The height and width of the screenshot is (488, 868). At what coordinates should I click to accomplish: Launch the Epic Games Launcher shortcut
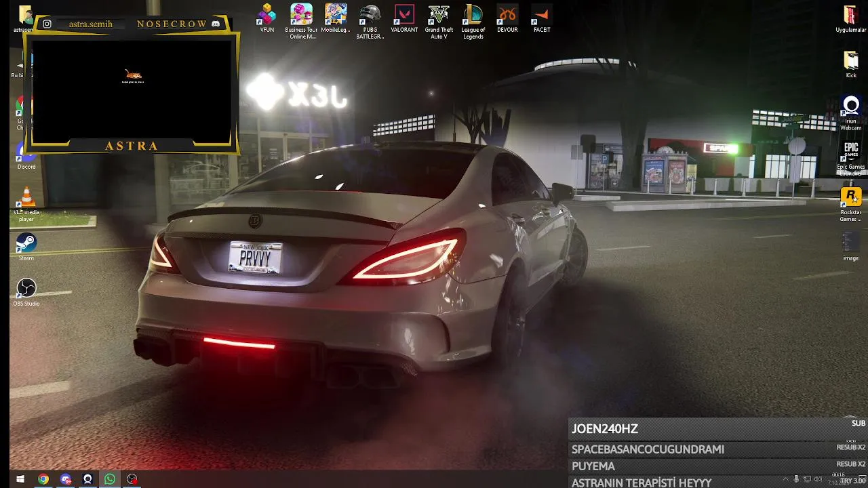point(851,158)
